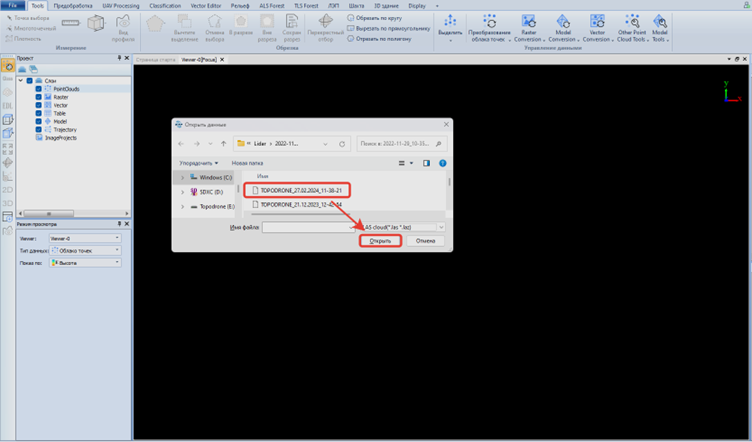Click the 3D view sidebar icon

click(x=8, y=203)
